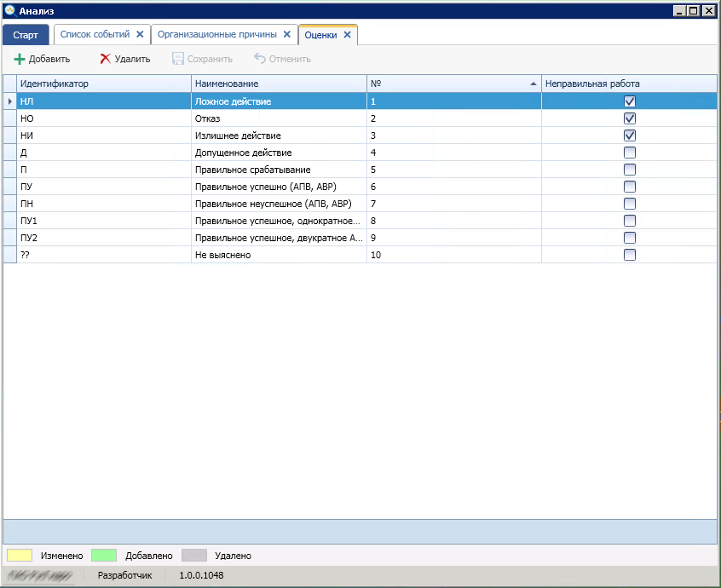Click the red X Delete icon

tap(106, 59)
